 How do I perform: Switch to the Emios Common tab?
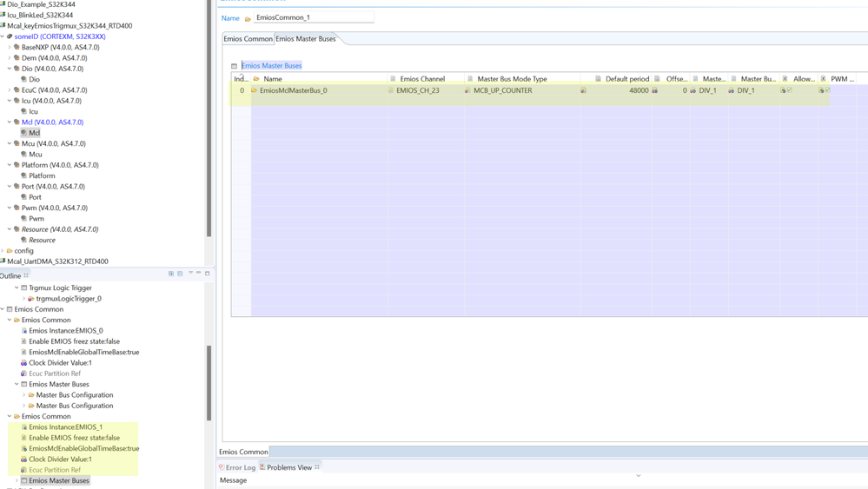pyautogui.click(x=248, y=39)
